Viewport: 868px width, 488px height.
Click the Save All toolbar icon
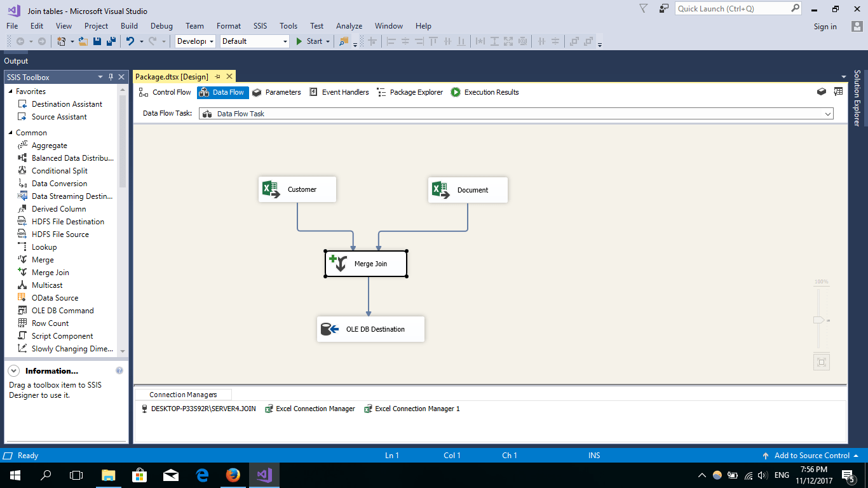pyautogui.click(x=111, y=41)
